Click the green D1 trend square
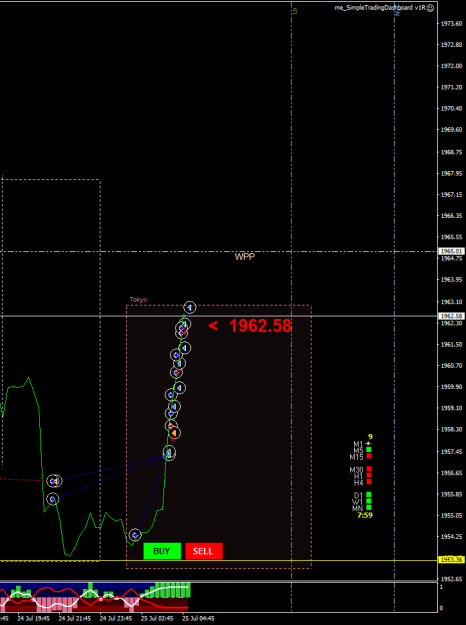Screen dimensions: 466x625 click(x=369, y=495)
